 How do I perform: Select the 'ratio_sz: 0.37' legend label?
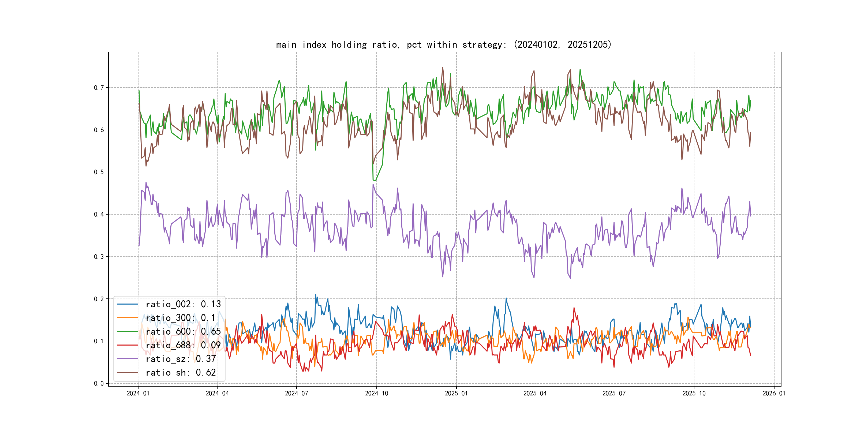[x=181, y=359]
